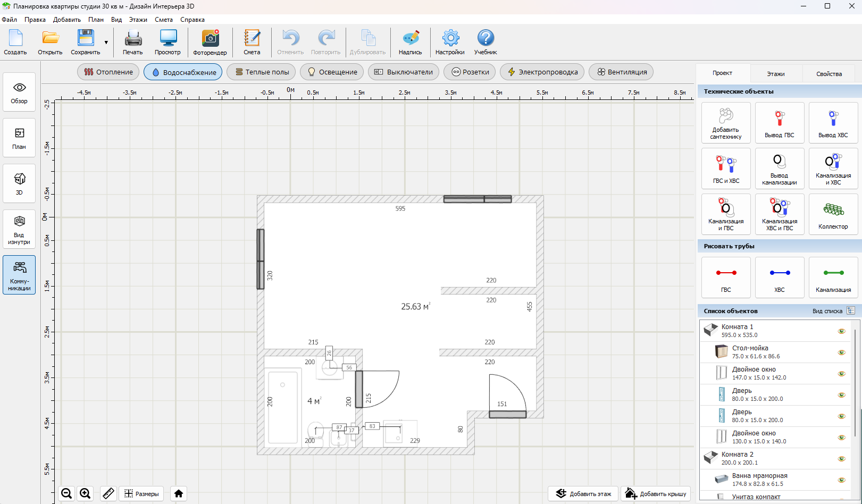
Task: Click the zoom out magnifier
Action: pos(66,493)
